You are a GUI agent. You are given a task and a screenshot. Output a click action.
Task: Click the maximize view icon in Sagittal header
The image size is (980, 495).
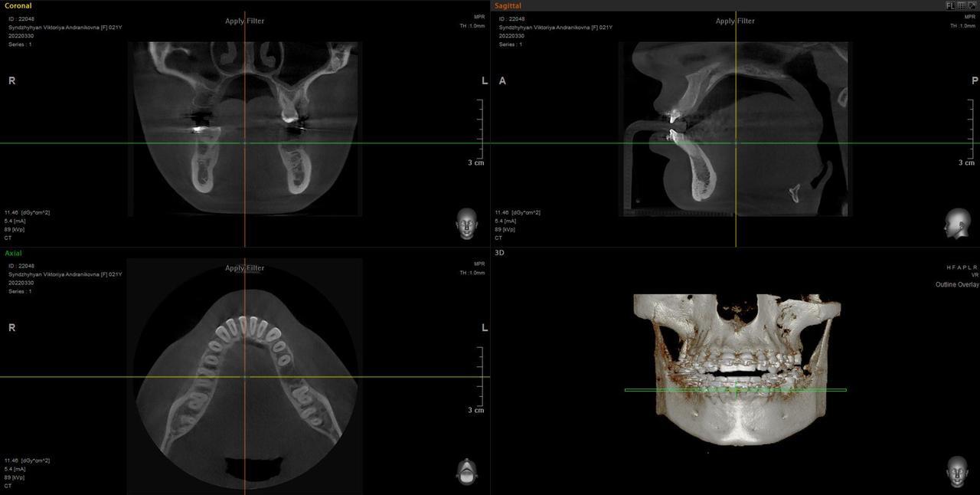pos(972,5)
